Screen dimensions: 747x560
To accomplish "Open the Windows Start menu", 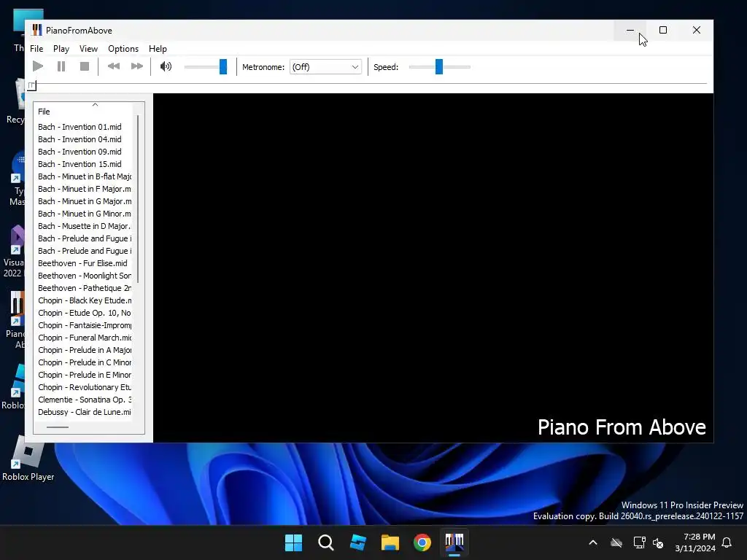I will (x=293, y=542).
